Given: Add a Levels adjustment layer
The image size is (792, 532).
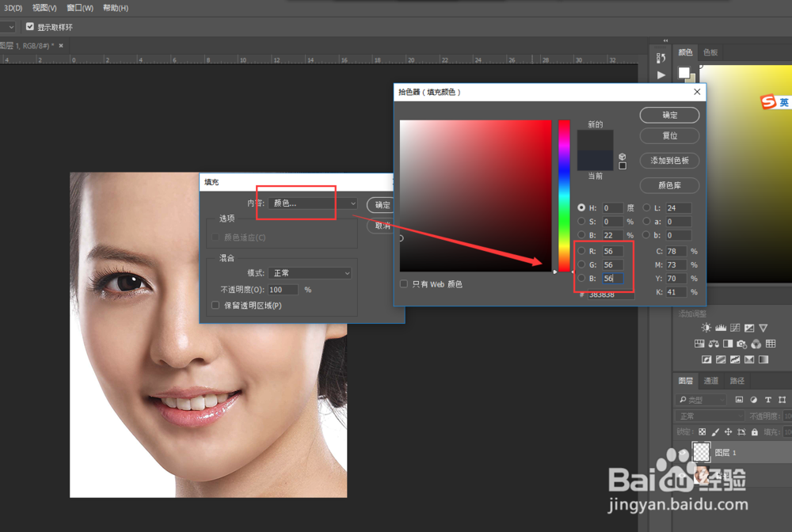Looking at the screenshot, I should [x=720, y=328].
